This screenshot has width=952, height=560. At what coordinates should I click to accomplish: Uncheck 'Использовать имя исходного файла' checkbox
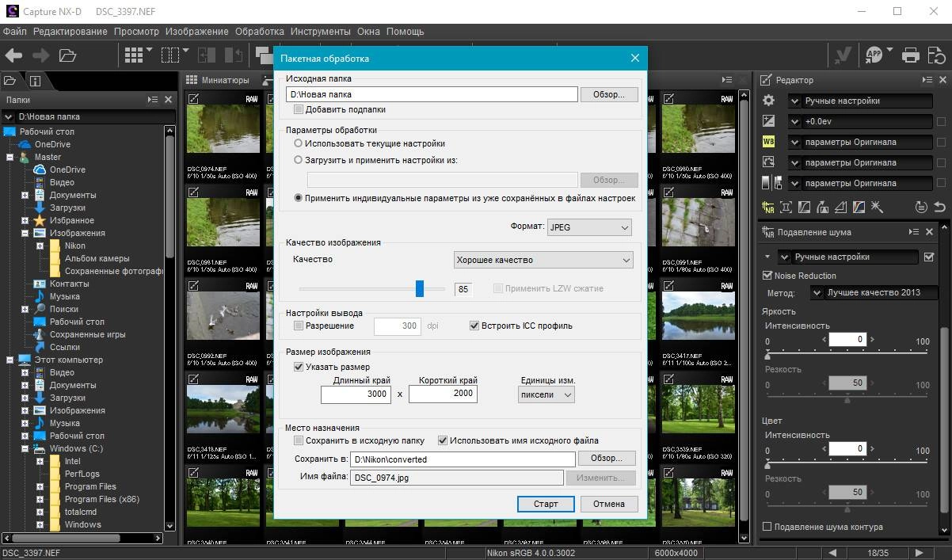point(443,440)
